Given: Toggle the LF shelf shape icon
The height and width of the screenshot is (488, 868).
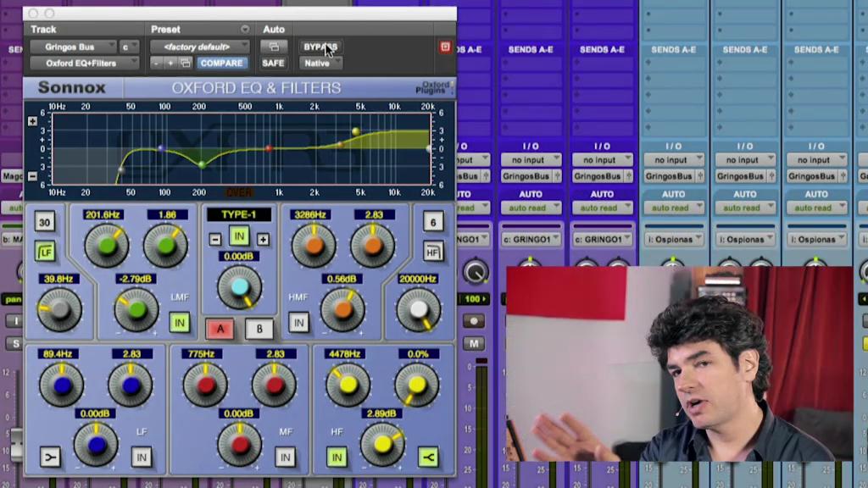Looking at the screenshot, I should point(50,457).
